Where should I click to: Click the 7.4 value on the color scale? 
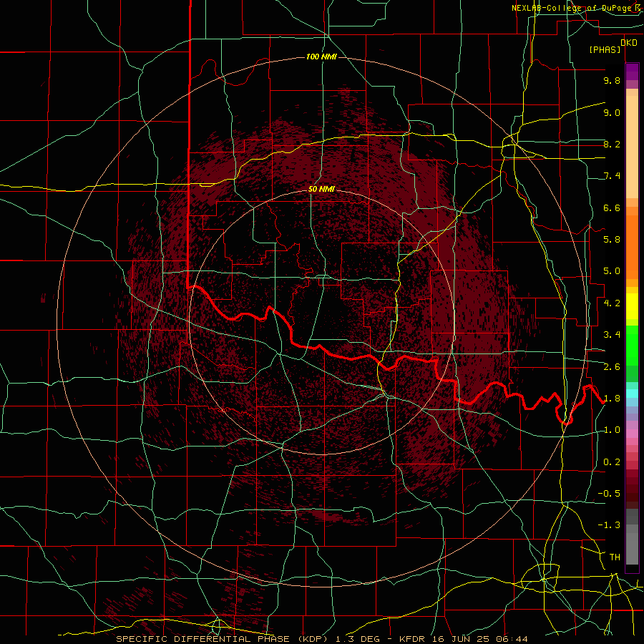click(612, 176)
